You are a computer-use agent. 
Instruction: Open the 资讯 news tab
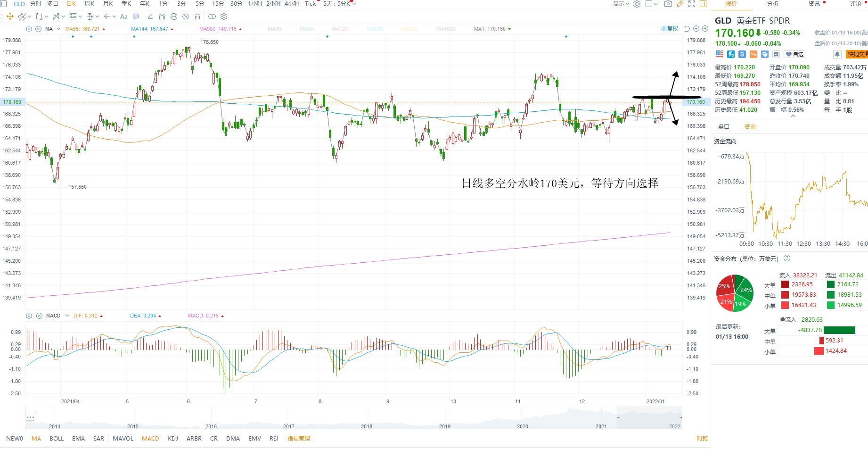(814, 4)
